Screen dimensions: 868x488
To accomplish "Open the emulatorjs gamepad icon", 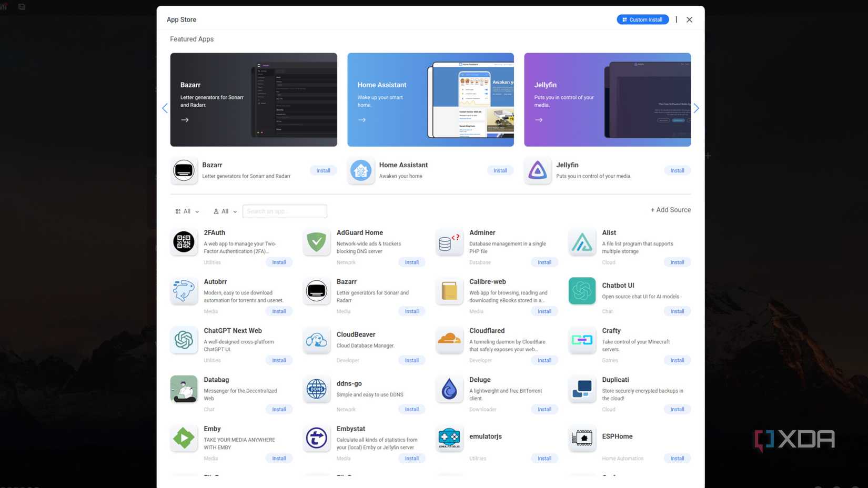I will pyautogui.click(x=449, y=438).
